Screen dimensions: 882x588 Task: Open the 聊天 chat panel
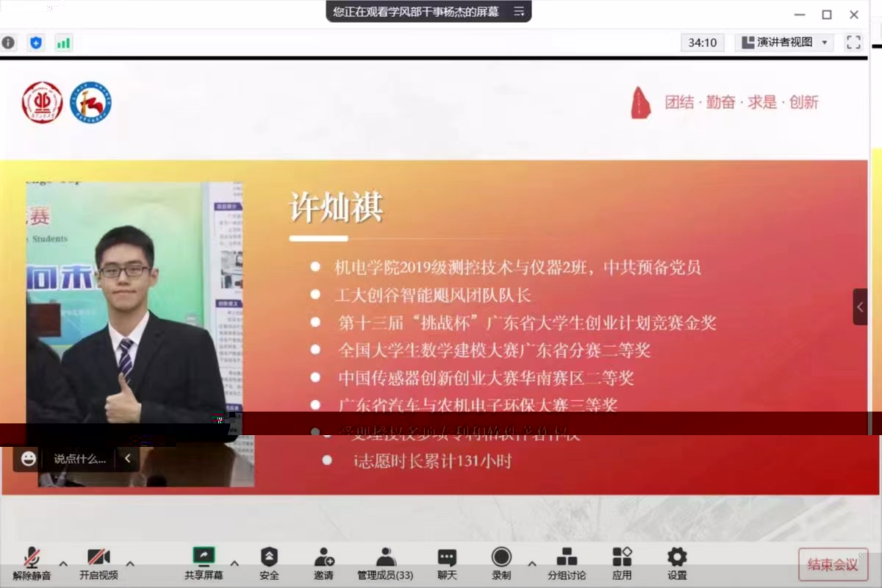447,564
